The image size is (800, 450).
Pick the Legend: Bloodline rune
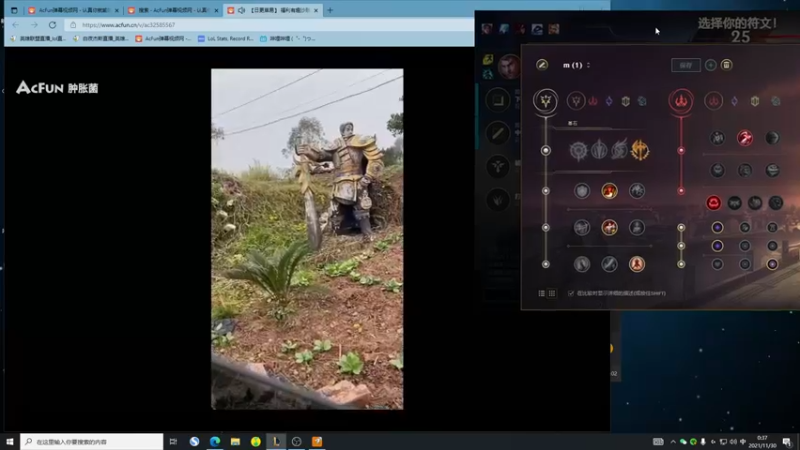[x=637, y=228]
